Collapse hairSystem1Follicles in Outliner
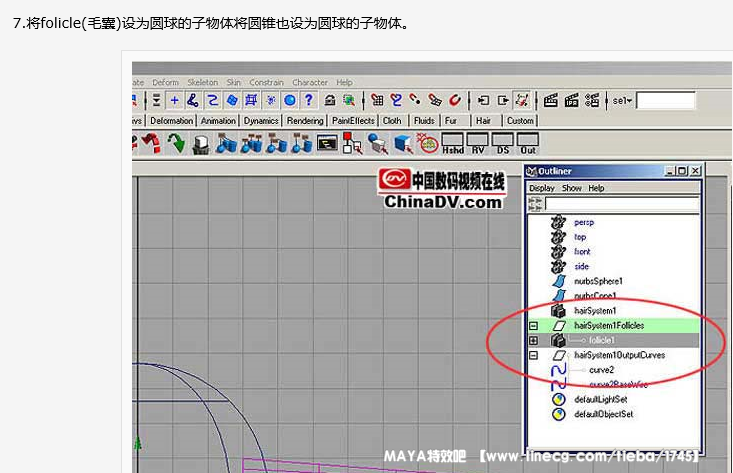Viewport: 733px width, 473px height. 534,326
